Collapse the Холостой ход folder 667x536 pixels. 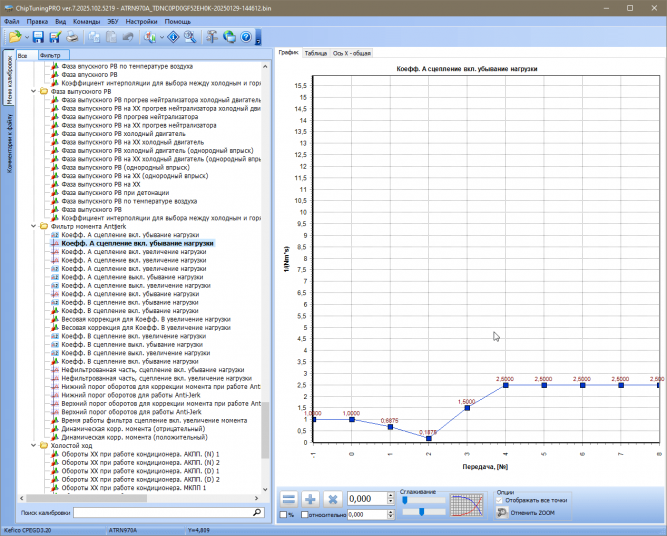pyautogui.click(x=33, y=445)
